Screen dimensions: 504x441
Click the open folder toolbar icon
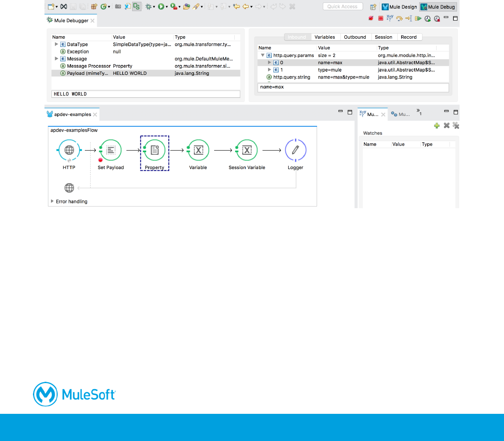point(187,7)
